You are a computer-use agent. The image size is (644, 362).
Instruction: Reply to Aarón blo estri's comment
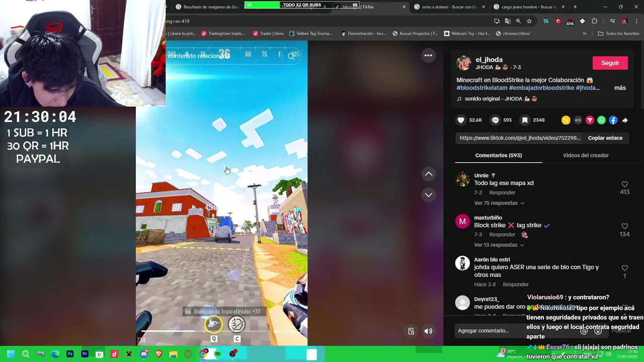[x=516, y=285]
